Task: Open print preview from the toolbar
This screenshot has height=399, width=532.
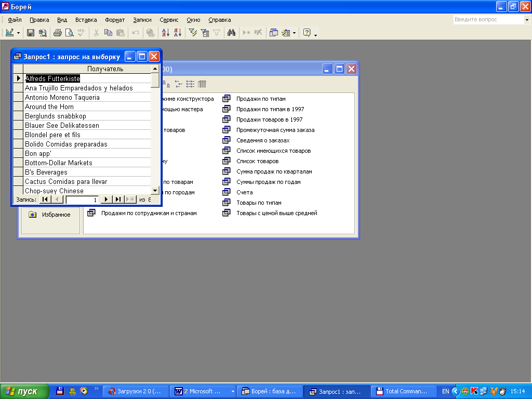Action: (x=70, y=33)
